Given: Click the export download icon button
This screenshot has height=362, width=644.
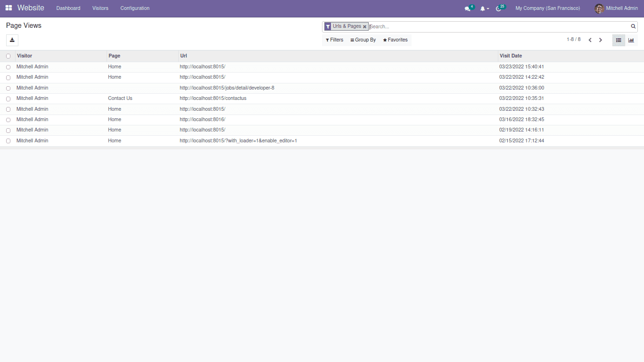Looking at the screenshot, I should pyautogui.click(x=12, y=40).
